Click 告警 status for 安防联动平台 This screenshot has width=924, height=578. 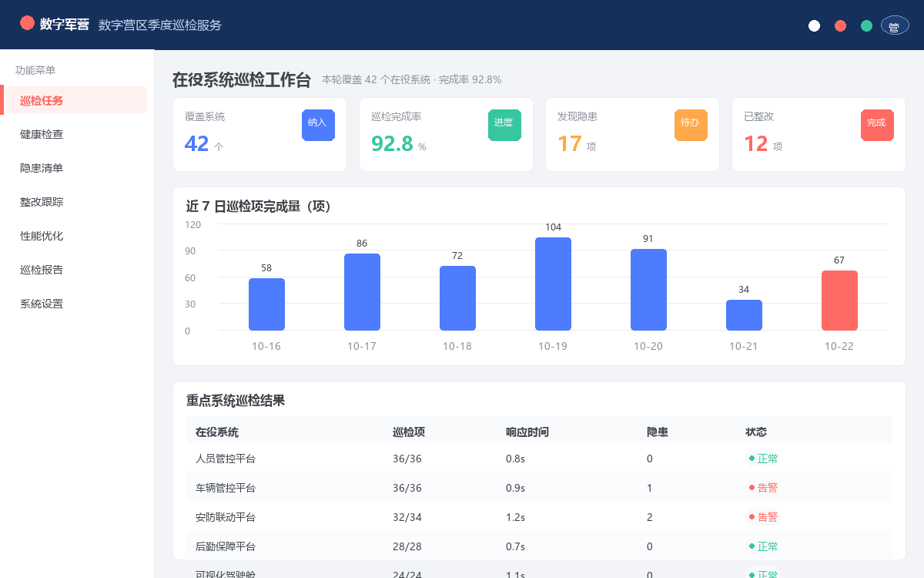pyautogui.click(x=763, y=517)
